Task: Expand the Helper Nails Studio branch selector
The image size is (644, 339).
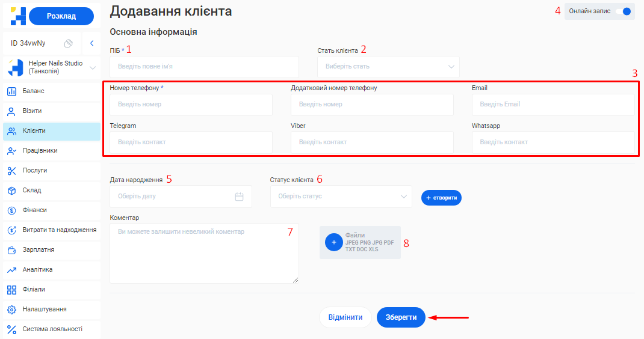Action: pos(92,68)
